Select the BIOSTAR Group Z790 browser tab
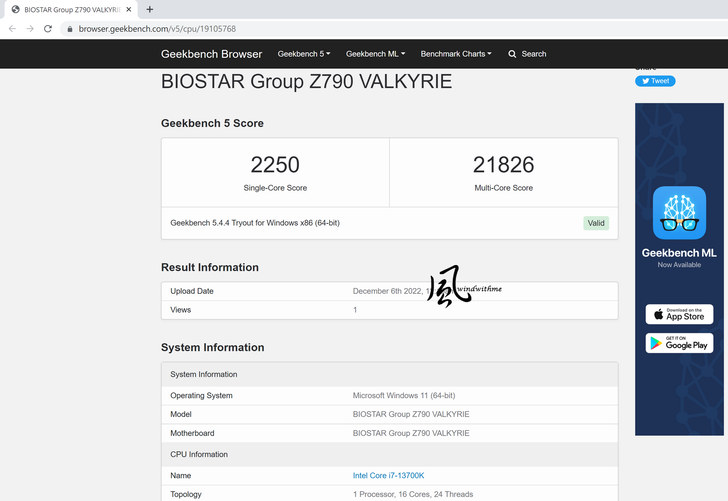728x501 pixels. pyautogui.click(x=70, y=9)
